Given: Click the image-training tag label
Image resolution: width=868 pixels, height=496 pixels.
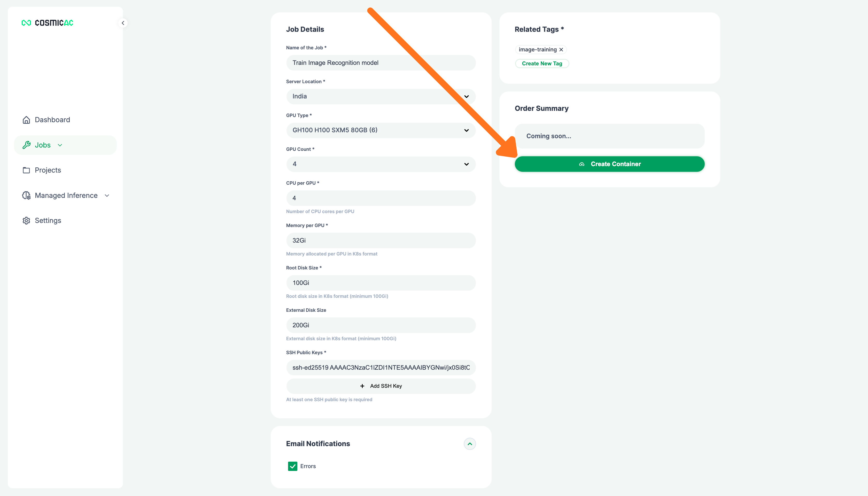Looking at the screenshot, I should (x=538, y=50).
